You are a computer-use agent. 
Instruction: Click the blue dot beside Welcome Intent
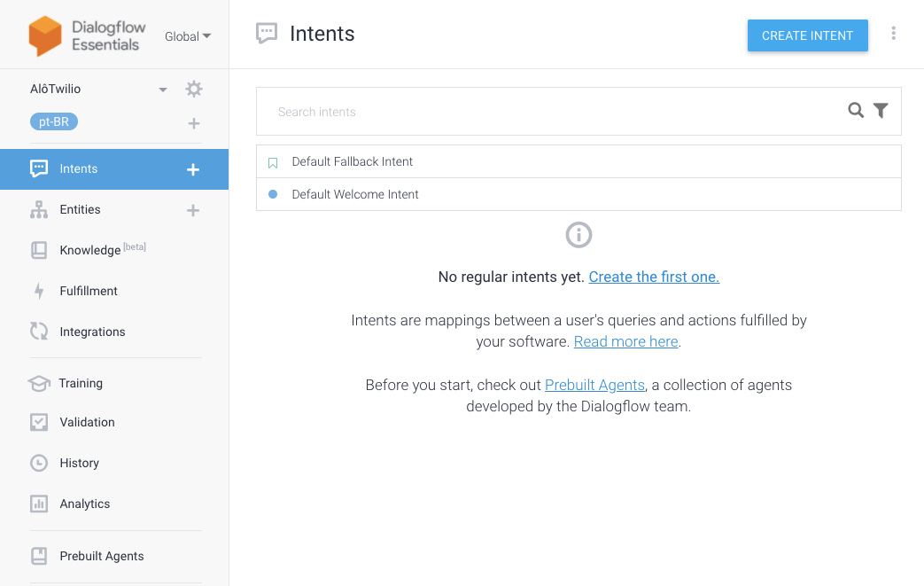coord(273,194)
